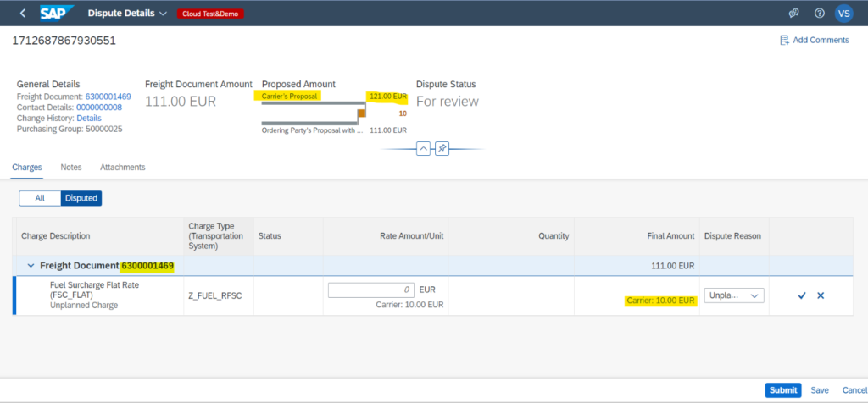Reject the charge with the X icon
The height and width of the screenshot is (403, 868).
[820, 295]
